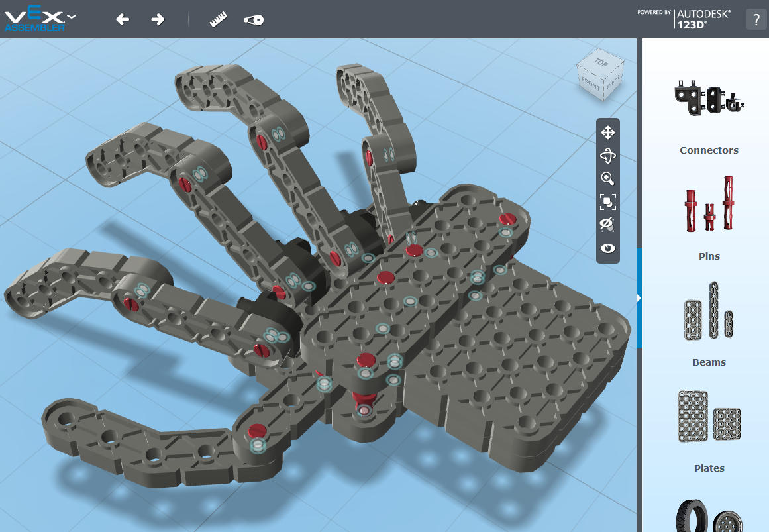The width and height of the screenshot is (769, 532).
Task: Open the Pins parts category
Action: click(709, 219)
